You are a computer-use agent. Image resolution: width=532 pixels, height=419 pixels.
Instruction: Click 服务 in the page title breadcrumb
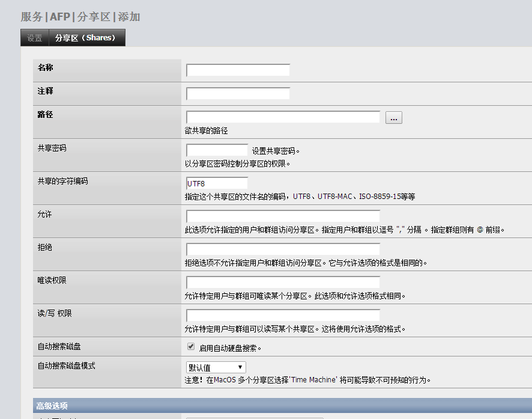[x=32, y=17]
